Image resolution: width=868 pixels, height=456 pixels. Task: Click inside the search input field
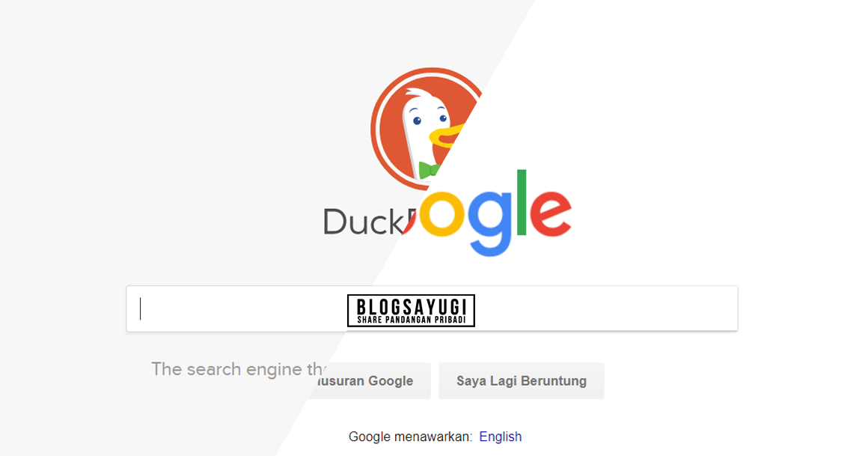[x=432, y=308]
